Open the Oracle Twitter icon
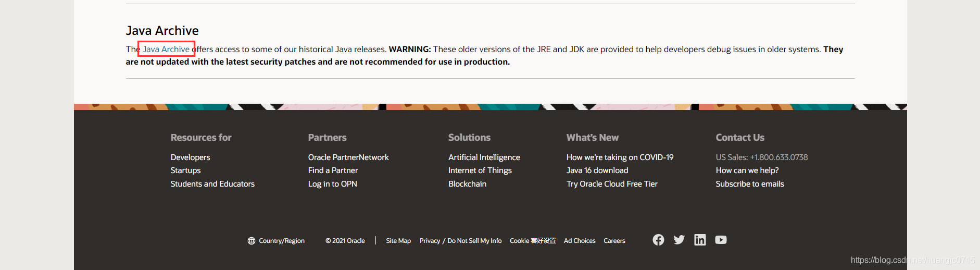Image resolution: width=980 pixels, height=270 pixels. coord(679,240)
